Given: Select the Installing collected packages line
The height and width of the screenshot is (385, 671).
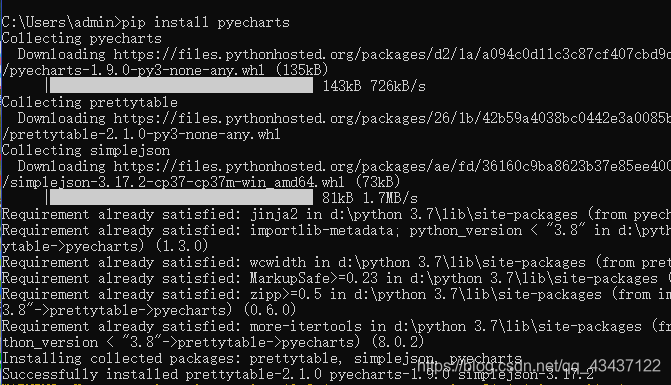Looking at the screenshot, I should [x=262, y=358].
